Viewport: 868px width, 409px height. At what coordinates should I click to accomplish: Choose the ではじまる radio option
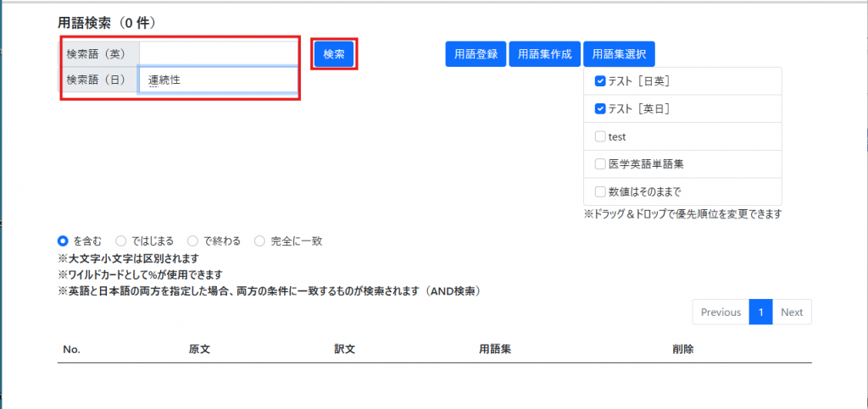pyautogui.click(x=121, y=241)
